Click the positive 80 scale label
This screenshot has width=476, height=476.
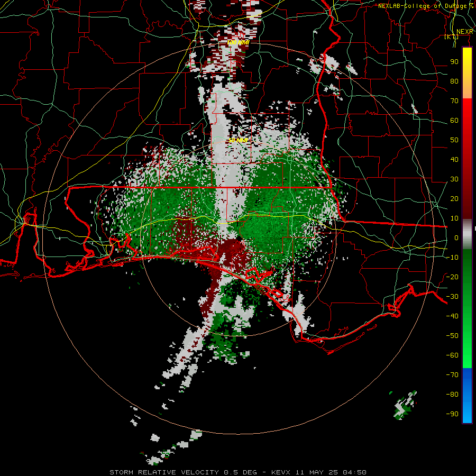454,81
